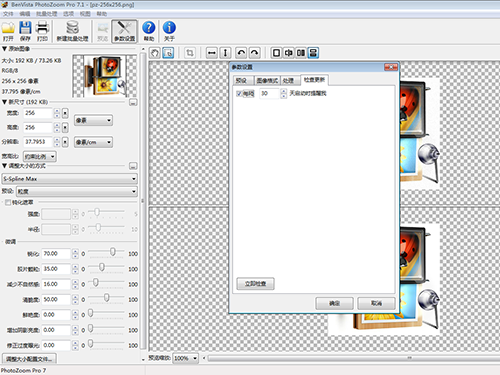Viewport: 500px width, 375px height.
Task: Open the Options (选项) menu
Action: pos(69,14)
